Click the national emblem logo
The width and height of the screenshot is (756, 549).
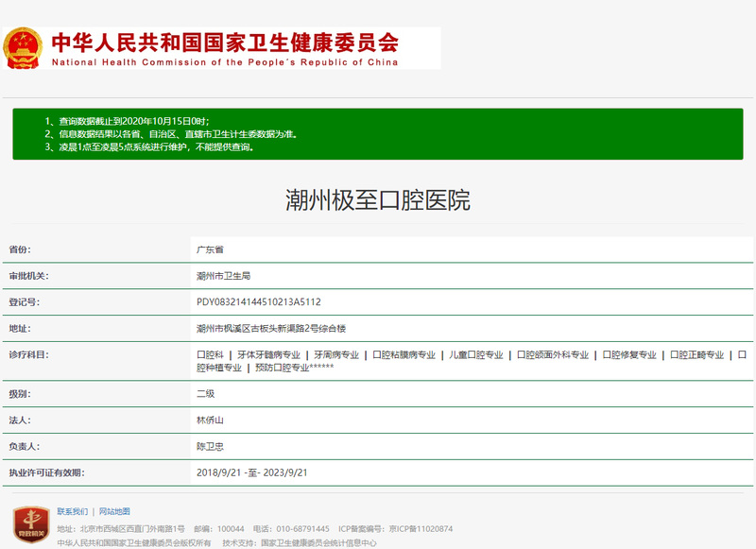(23, 48)
